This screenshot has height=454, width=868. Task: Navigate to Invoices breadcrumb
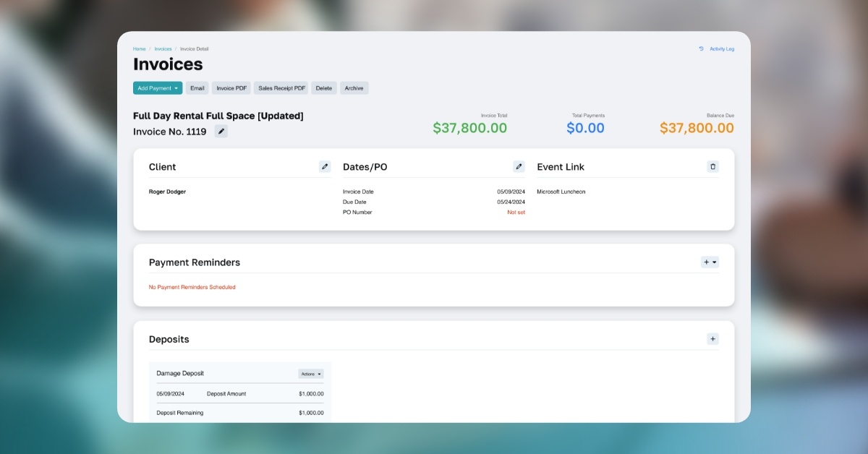[x=163, y=49]
